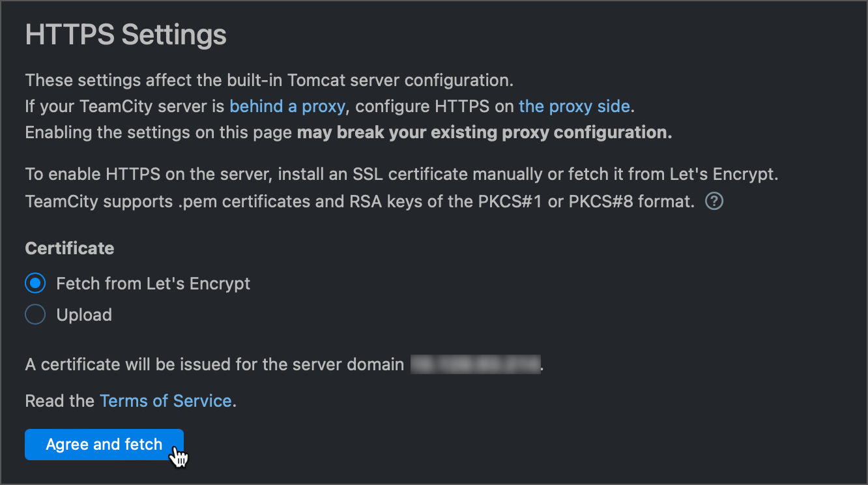This screenshot has width=868, height=485.
Task: Click the bold "may break your existing proxy configuration" warning
Action: pyautogui.click(x=484, y=132)
